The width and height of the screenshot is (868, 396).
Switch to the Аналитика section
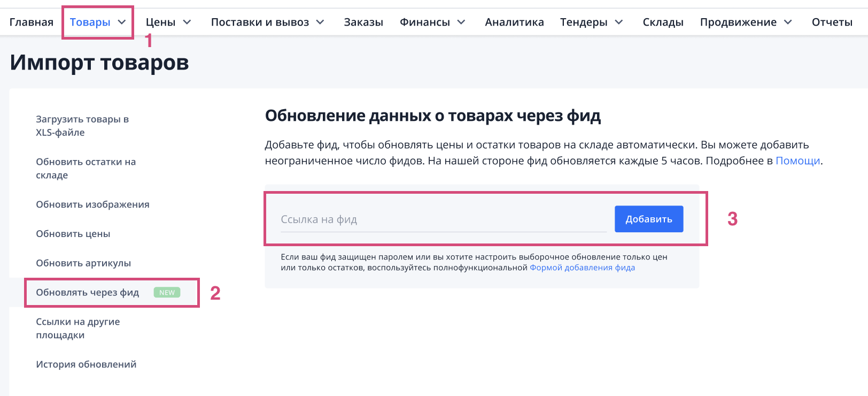click(514, 22)
